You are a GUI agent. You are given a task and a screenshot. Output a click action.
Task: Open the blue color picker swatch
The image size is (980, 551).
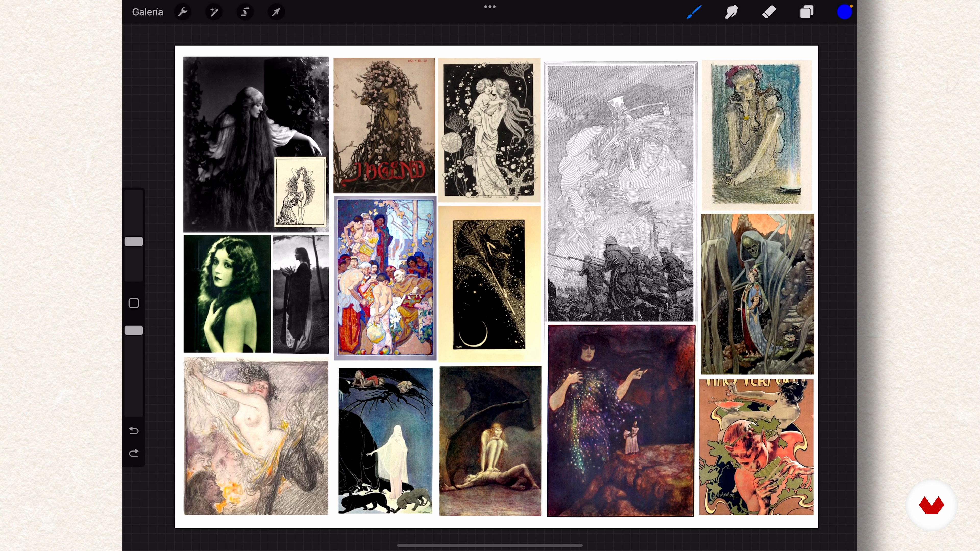[844, 12]
